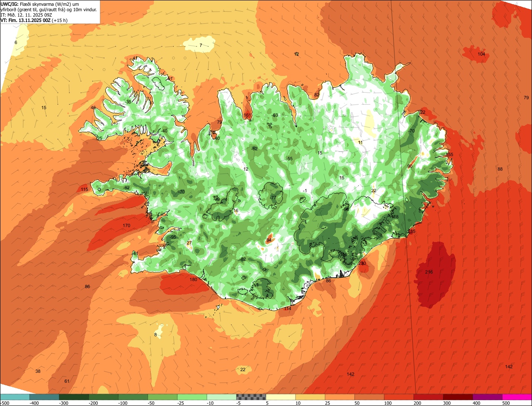Click the value '38' on the map
This screenshot has width=532, height=406.
(x=38, y=371)
